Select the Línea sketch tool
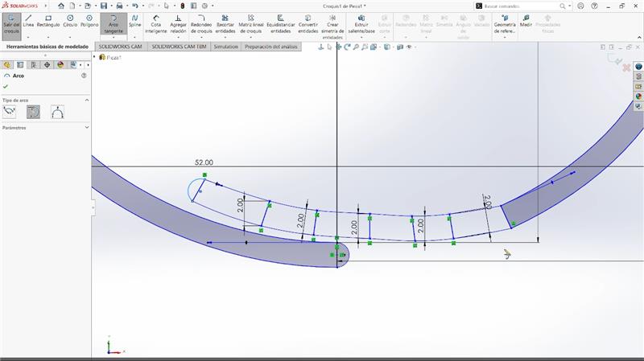Viewport: 644px width, 361px height. 28,22
